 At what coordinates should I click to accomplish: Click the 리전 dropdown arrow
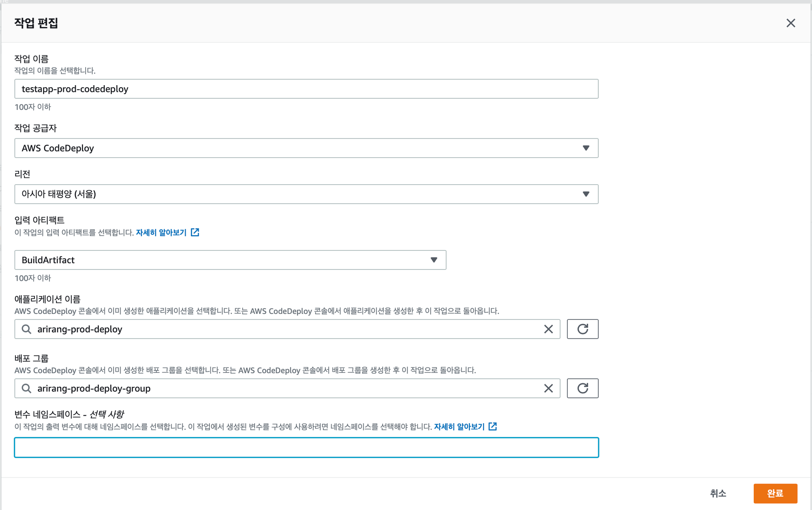(x=586, y=194)
